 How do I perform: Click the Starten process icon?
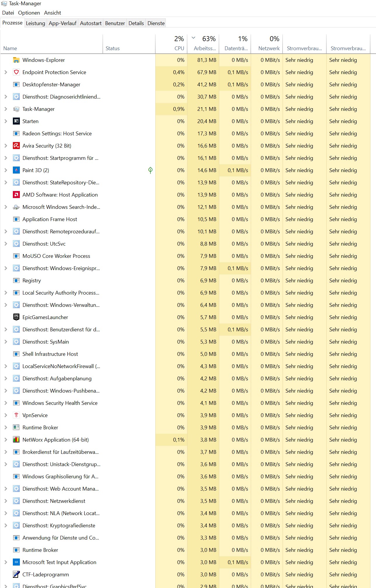coord(16,121)
